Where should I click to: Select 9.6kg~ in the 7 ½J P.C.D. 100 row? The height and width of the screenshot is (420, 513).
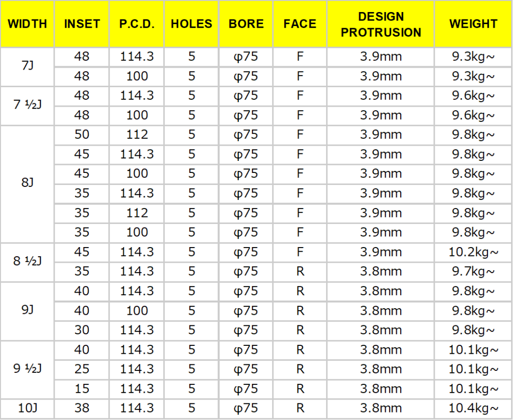click(x=473, y=116)
